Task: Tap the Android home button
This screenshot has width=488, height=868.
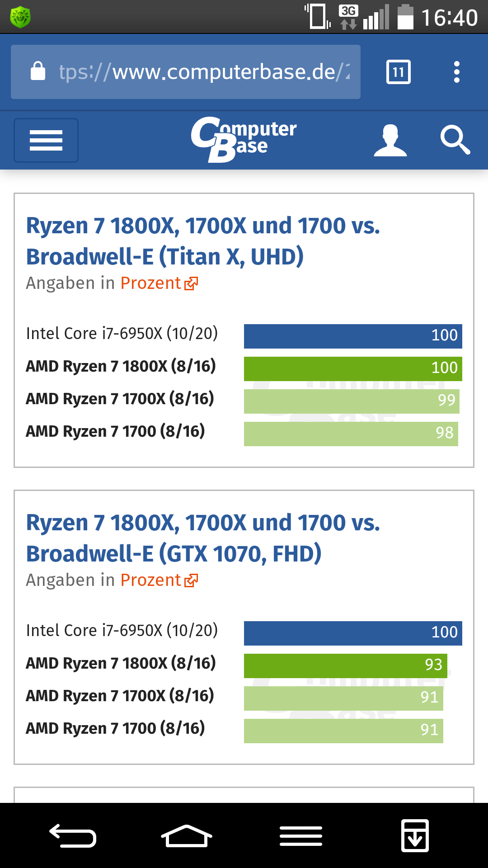Action: tap(187, 835)
